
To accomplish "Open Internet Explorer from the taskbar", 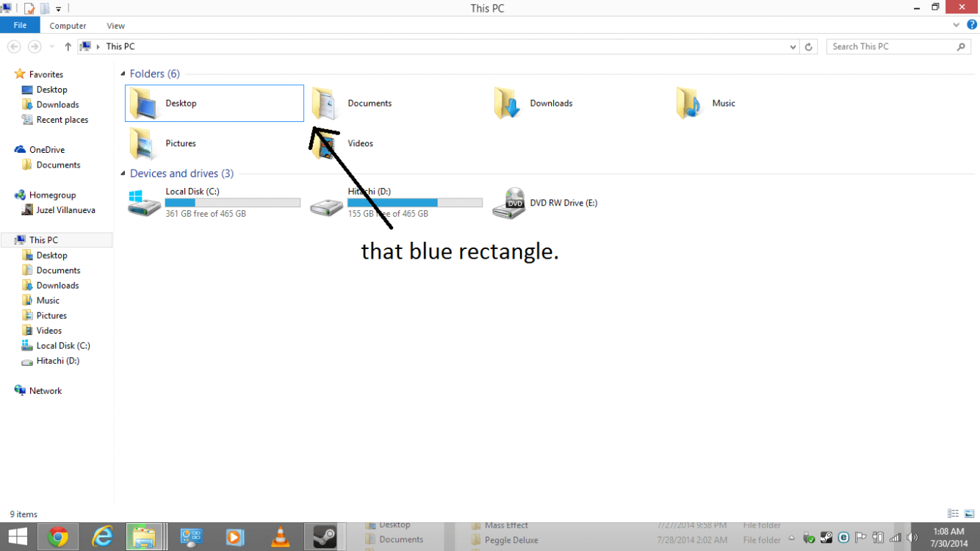I will [102, 536].
